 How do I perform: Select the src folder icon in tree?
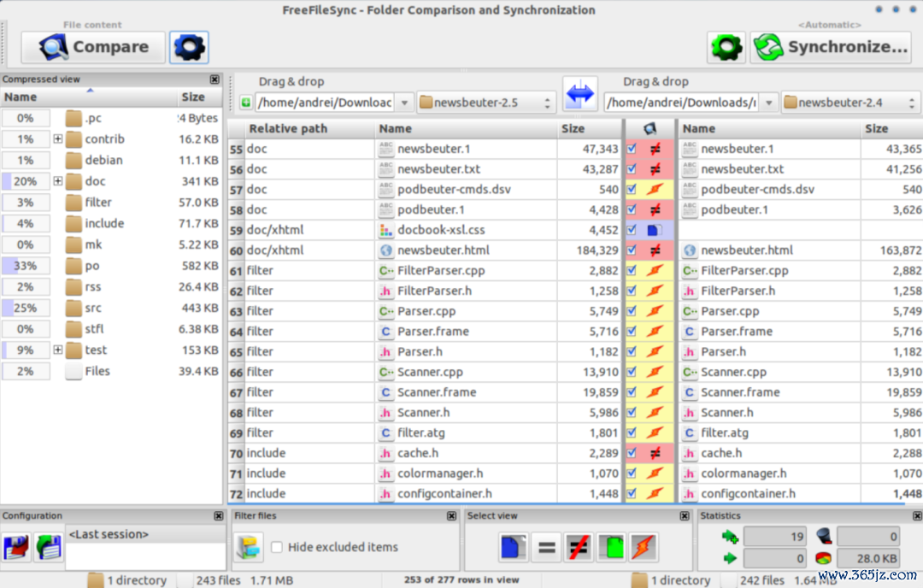pos(73,308)
